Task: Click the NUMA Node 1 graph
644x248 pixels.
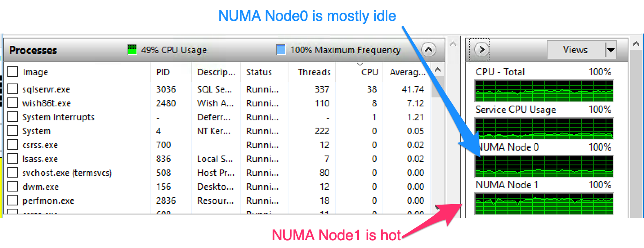Action: (543, 204)
